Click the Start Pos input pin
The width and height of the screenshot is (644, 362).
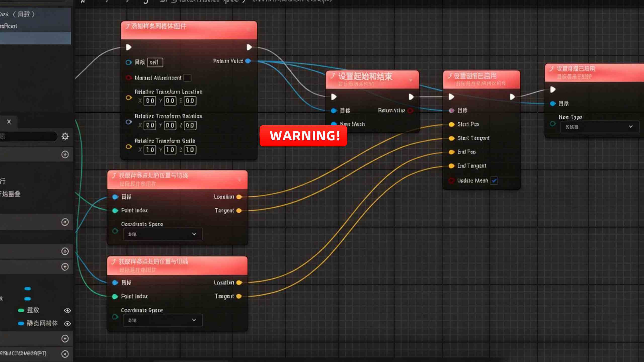click(452, 124)
